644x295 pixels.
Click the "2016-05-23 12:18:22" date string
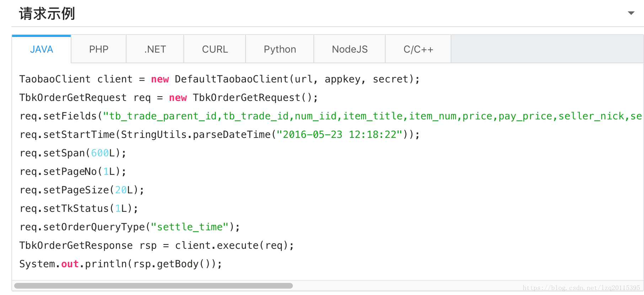point(339,134)
